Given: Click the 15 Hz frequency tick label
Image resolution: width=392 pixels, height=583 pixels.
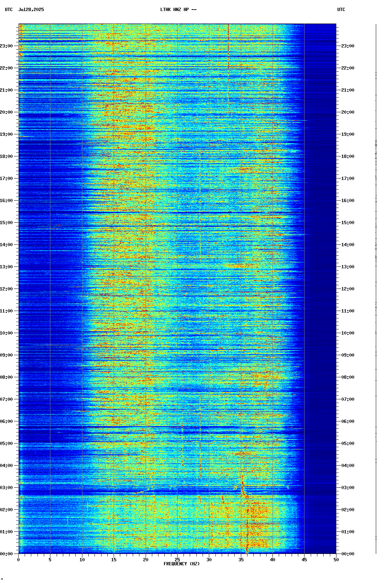Looking at the screenshot, I should (114, 560).
